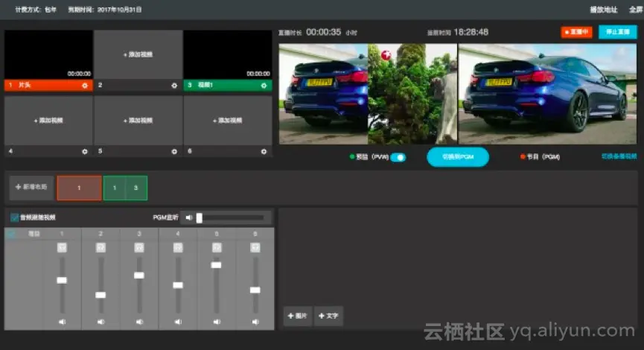The height and width of the screenshot is (350, 644).
Task: Click the PVW preview monitor image
Action: click(x=368, y=94)
